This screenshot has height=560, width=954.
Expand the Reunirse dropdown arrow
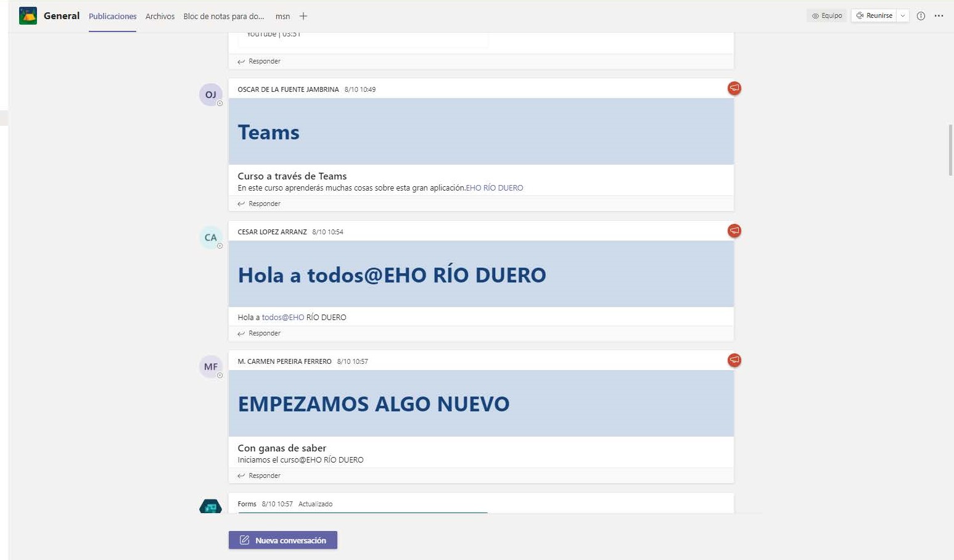click(903, 16)
